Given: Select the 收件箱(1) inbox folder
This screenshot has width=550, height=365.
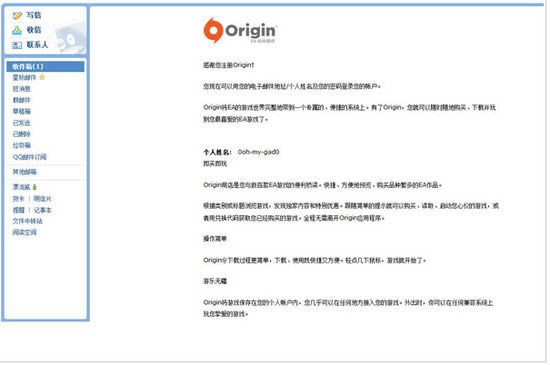Looking at the screenshot, I should tap(45, 66).
